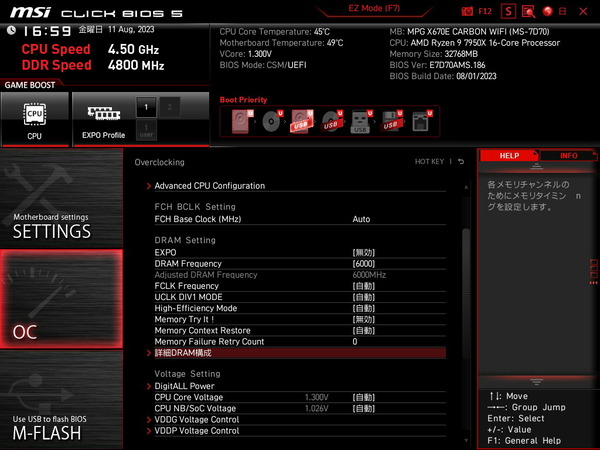600x450 pixels.
Task: Click the DDR Speed 4800 MHz readout
Action: (x=93, y=65)
